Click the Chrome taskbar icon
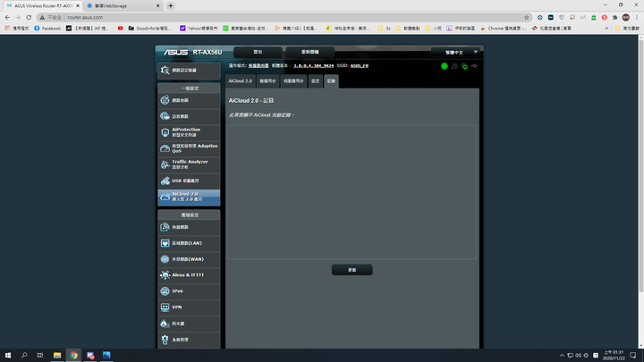644x362 pixels. pos(73,355)
